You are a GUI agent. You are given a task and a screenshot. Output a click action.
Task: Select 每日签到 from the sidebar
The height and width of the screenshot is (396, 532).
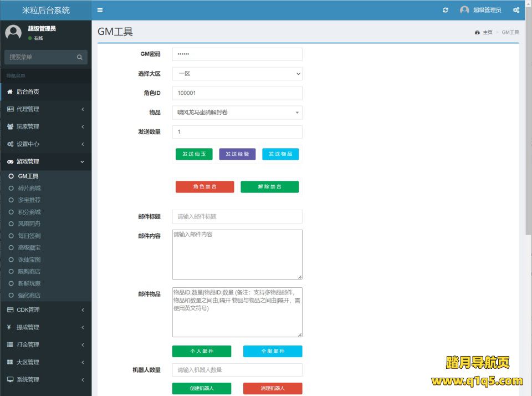[x=29, y=236]
